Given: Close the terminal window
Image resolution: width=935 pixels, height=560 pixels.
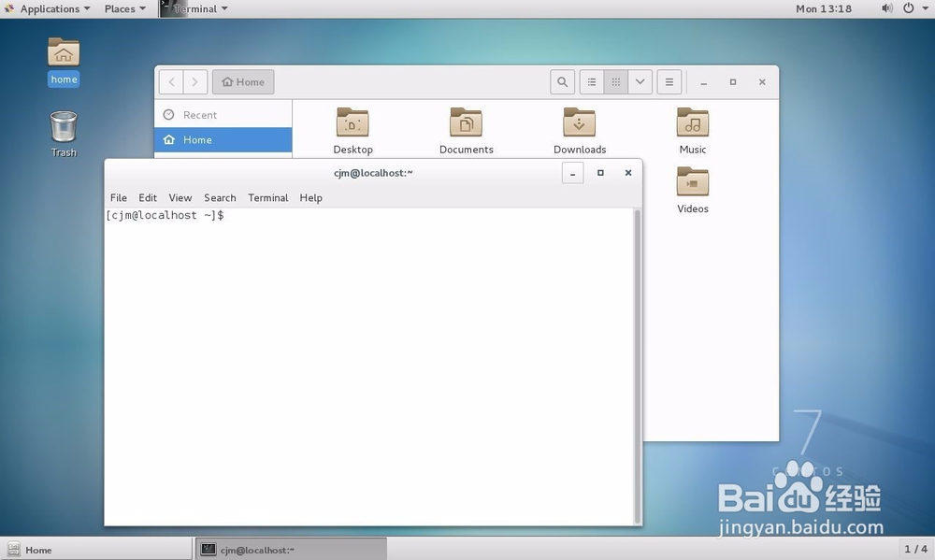Looking at the screenshot, I should tap(628, 173).
